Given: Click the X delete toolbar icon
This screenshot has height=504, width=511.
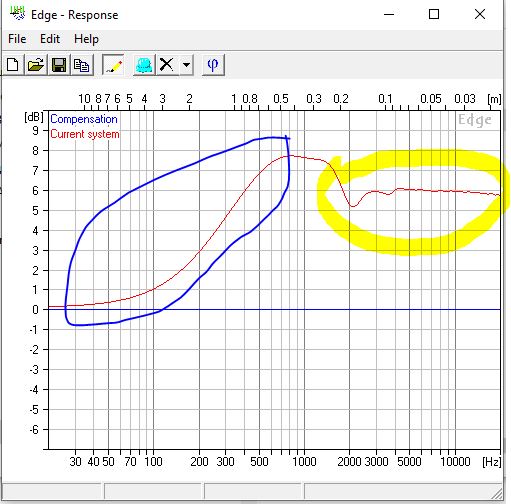Looking at the screenshot, I should coord(167,65).
